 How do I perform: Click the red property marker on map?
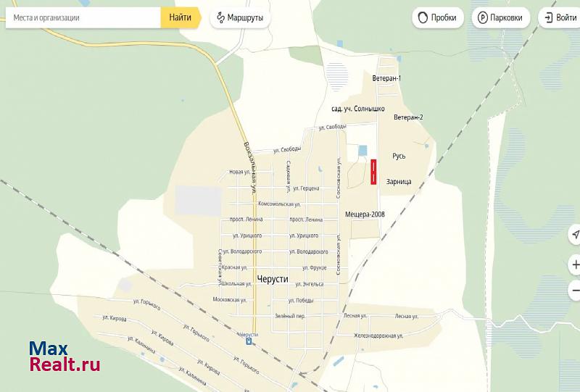pyautogui.click(x=373, y=172)
